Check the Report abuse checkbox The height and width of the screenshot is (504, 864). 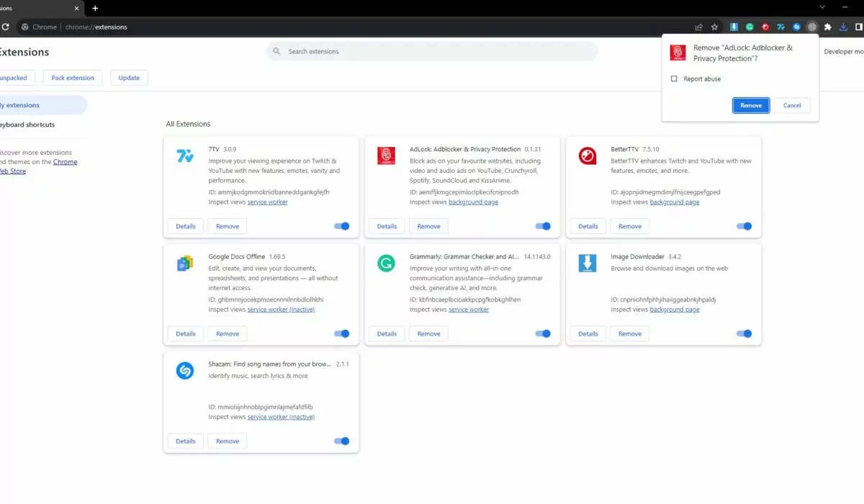tap(674, 79)
